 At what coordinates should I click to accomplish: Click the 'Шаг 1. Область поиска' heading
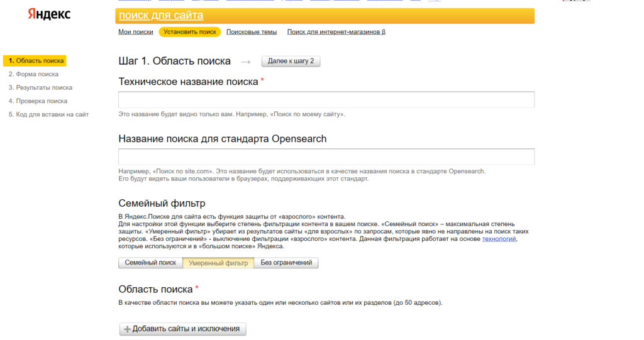(175, 61)
